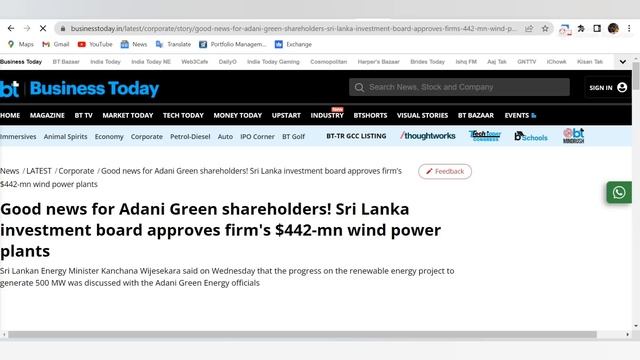Open the India Today network link

pos(105,62)
